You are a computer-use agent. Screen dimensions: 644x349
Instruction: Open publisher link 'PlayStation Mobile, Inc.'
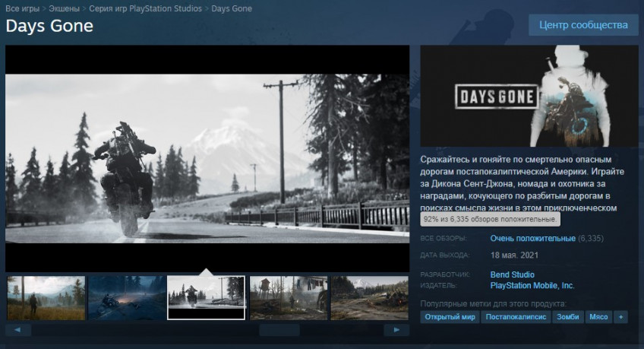point(532,285)
